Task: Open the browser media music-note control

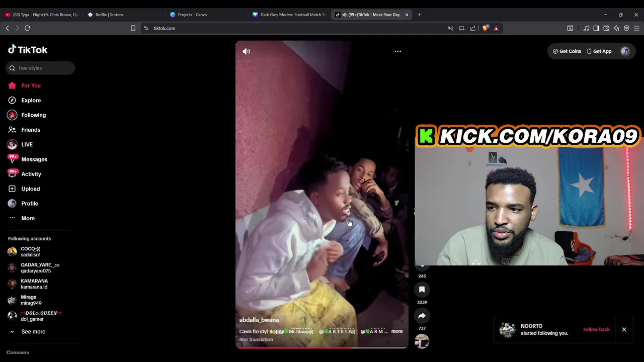Action: (586, 28)
